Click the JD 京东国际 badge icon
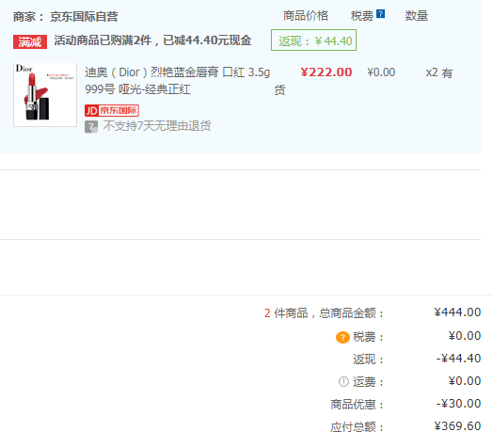Screen dimensions: 493x448 point(112,110)
